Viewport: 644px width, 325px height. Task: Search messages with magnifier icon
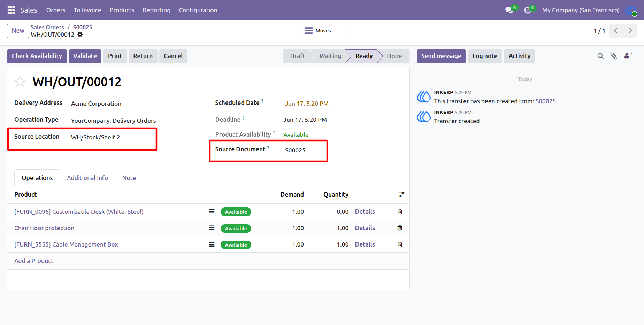(600, 56)
